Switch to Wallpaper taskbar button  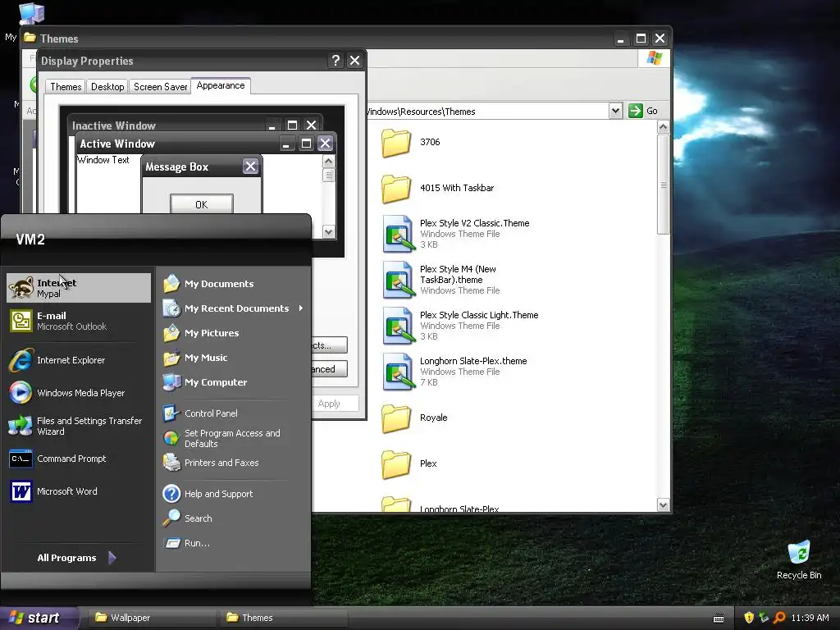(x=152, y=618)
